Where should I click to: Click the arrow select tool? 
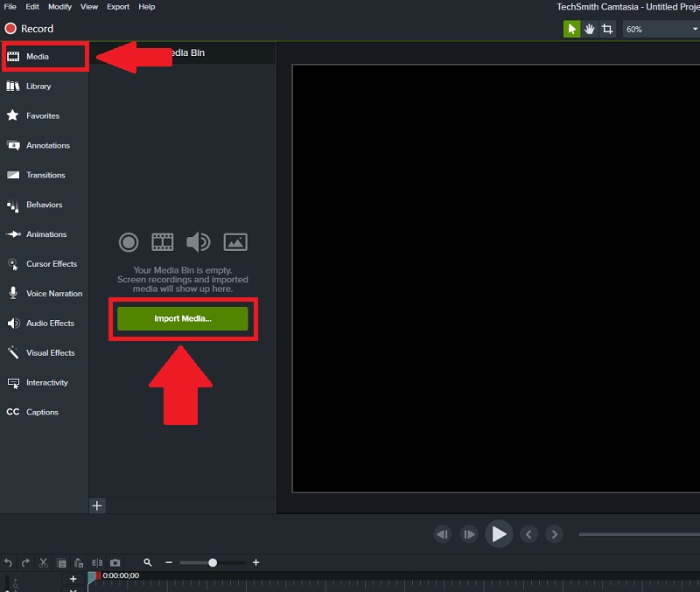click(x=571, y=29)
